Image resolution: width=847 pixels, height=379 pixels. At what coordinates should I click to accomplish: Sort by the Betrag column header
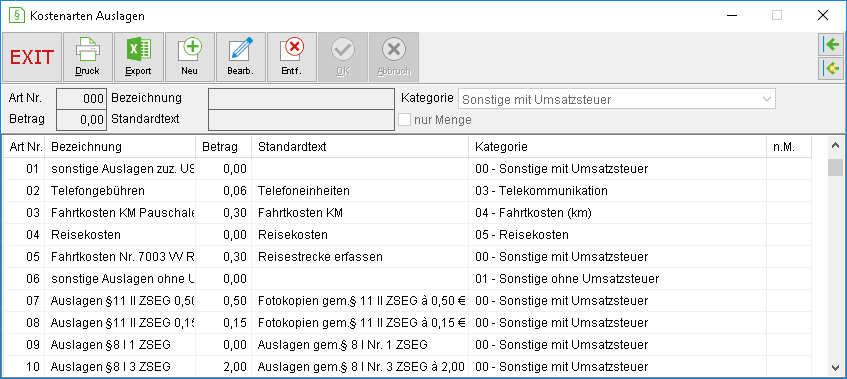point(224,147)
